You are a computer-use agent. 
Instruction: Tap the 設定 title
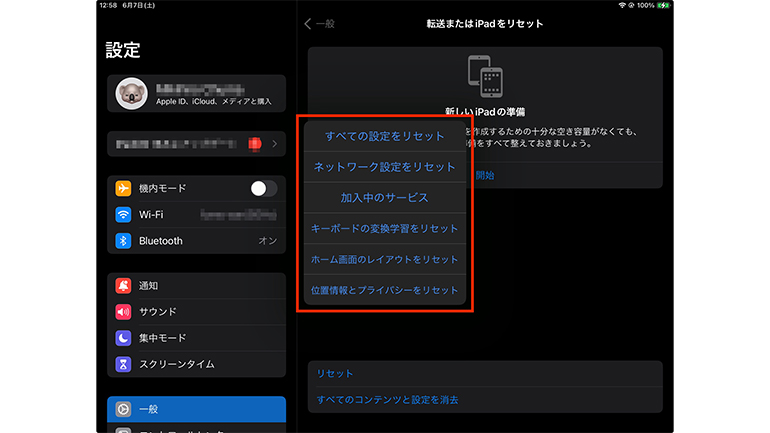tap(123, 50)
